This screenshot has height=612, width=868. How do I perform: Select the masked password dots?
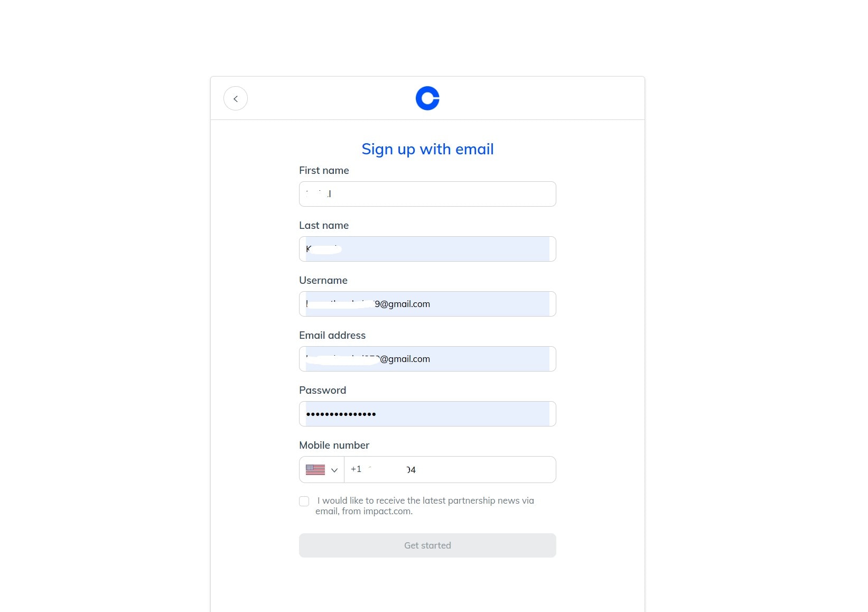click(341, 414)
